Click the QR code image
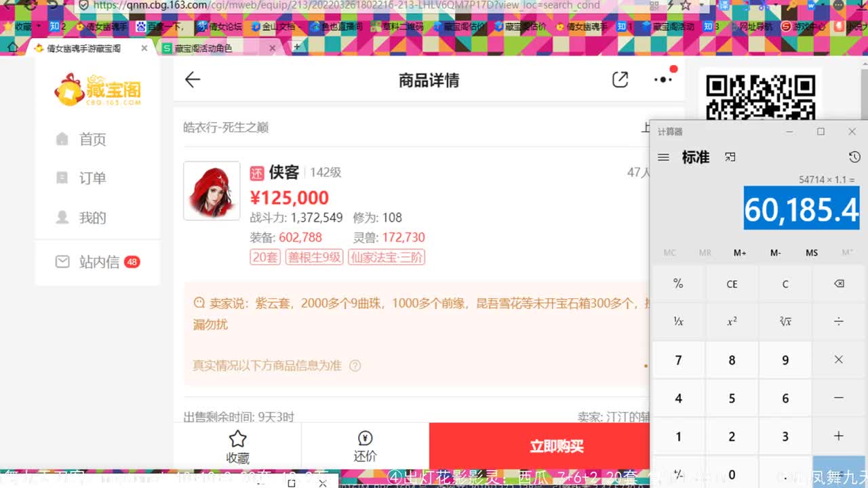The image size is (868, 488). point(759,96)
